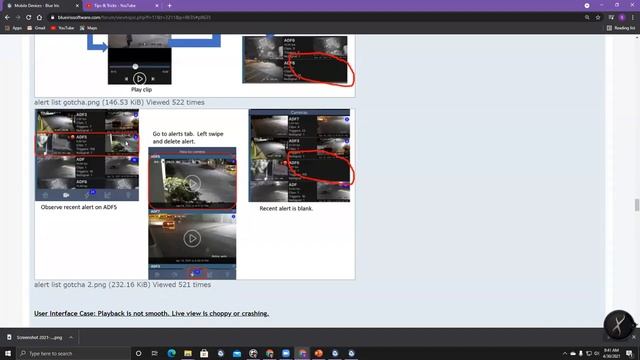Click the address bar URL field
This screenshot has width=640, height=360.
(314, 18)
